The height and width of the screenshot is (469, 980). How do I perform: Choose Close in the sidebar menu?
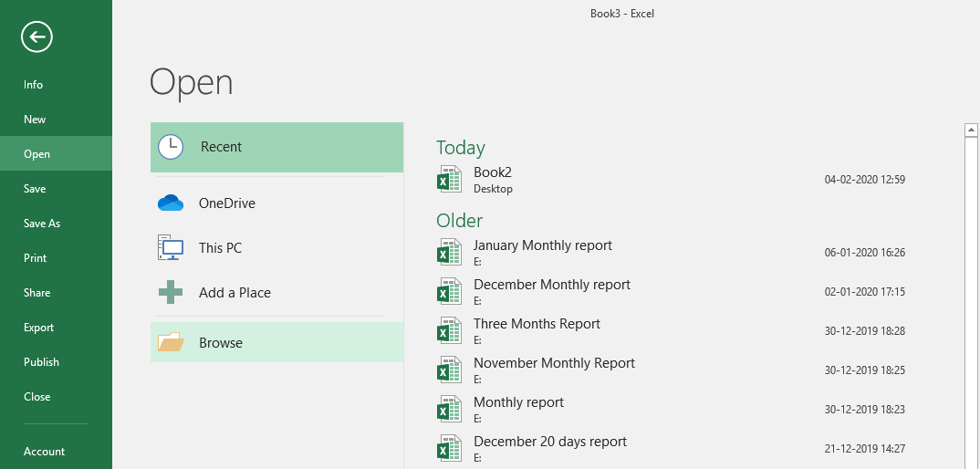pos(36,397)
